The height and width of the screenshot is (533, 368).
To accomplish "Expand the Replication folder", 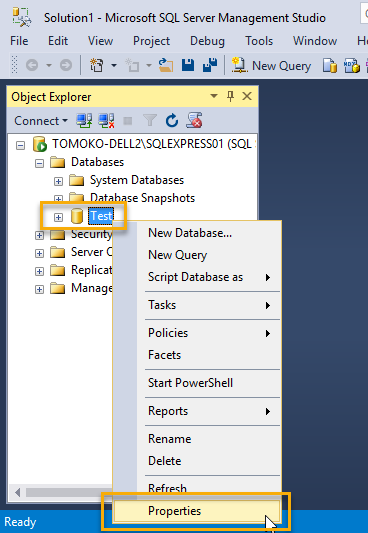I will point(39,271).
